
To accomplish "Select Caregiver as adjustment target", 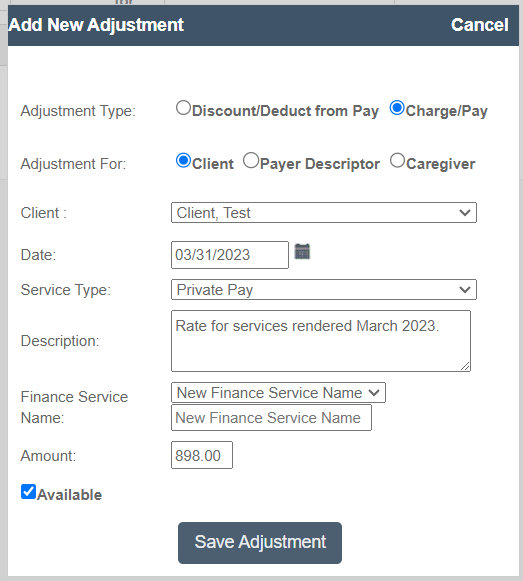I will pos(397,161).
